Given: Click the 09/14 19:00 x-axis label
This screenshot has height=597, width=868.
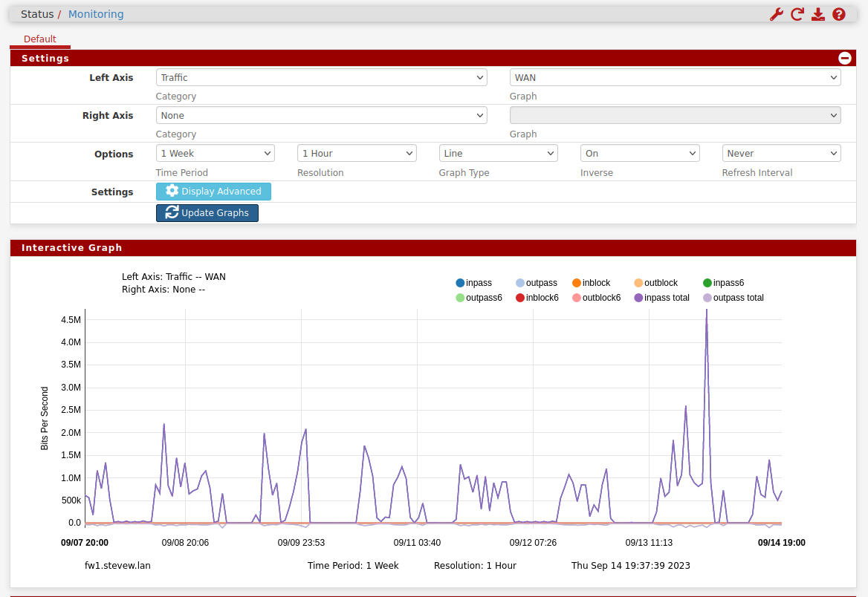Looking at the screenshot, I should 782,543.
